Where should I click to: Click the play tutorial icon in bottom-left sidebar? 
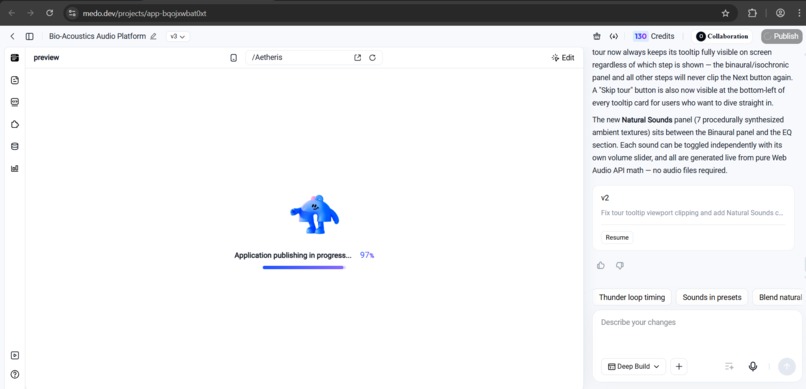(x=14, y=355)
